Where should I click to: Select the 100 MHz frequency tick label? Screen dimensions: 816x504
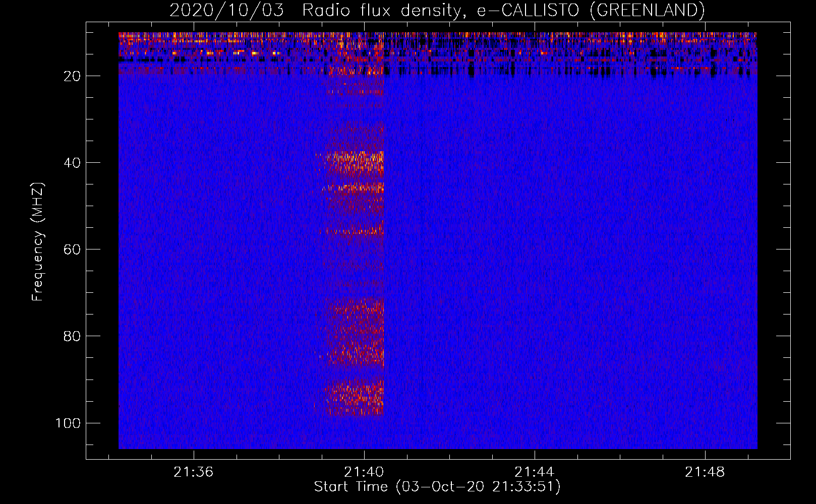click(68, 423)
